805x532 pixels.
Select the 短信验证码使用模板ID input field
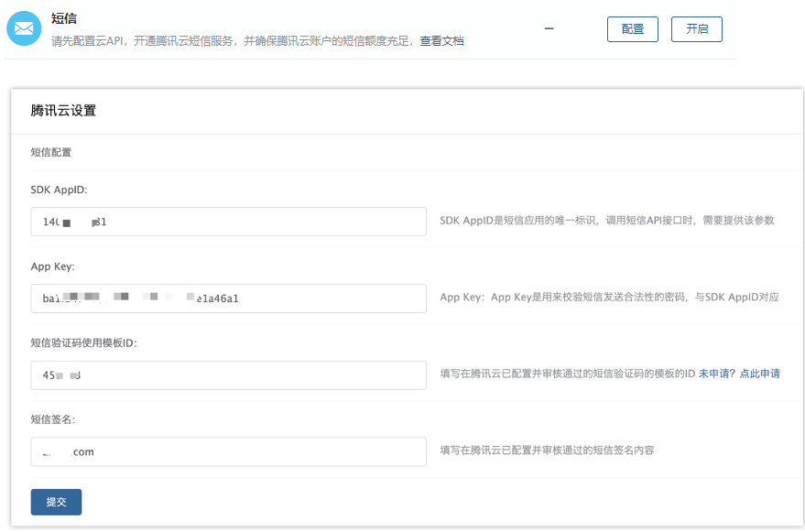point(228,375)
